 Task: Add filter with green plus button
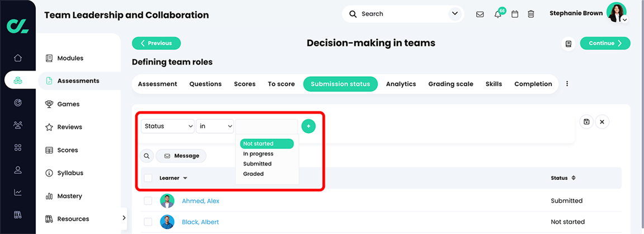pos(309,127)
